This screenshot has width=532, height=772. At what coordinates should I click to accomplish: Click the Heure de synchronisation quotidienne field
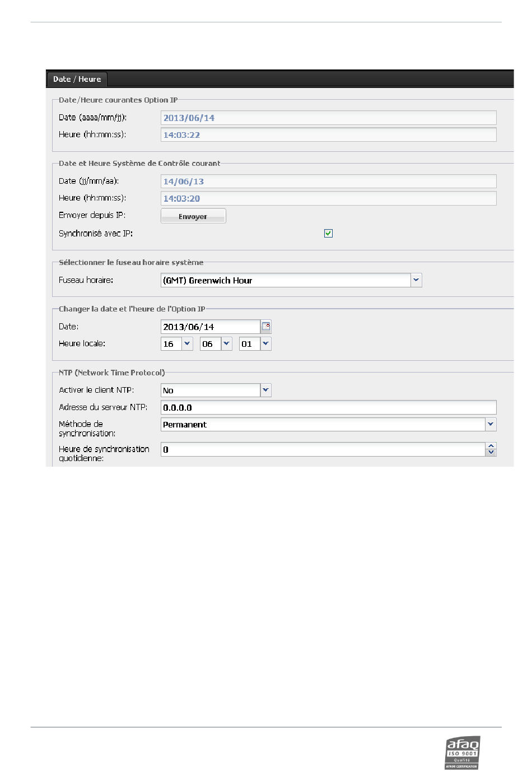pos(323,449)
